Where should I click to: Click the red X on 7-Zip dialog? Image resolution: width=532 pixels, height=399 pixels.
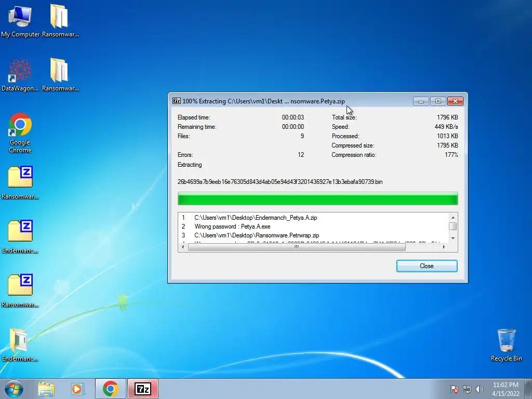455,101
